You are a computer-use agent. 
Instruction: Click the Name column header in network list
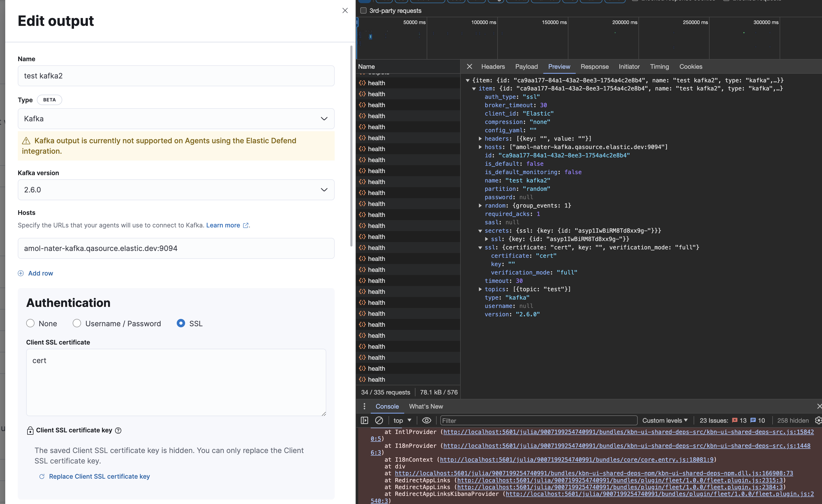(x=408, y=66)
